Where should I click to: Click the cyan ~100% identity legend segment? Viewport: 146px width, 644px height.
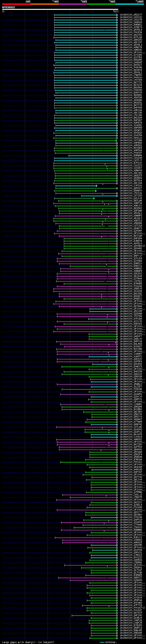tap(130, 4)
